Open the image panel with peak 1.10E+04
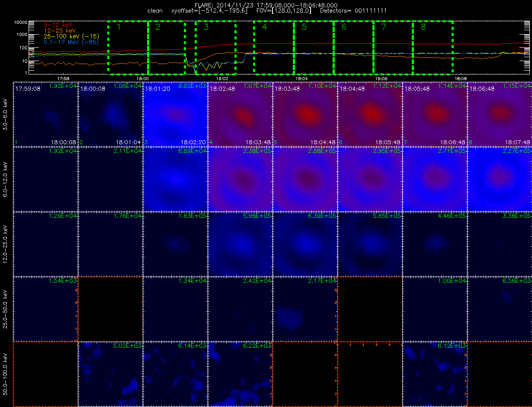This screenshot has width=532, height=407. [305, 113]
